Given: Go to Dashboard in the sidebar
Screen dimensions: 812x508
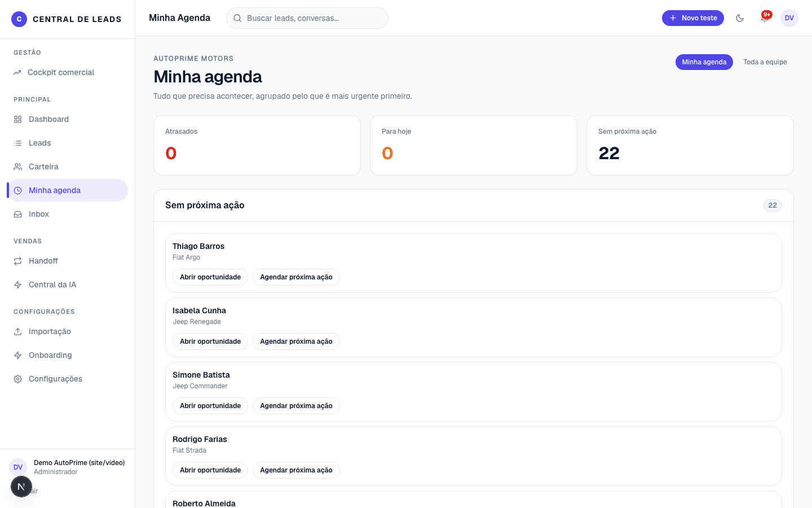Looking at the screenshot, I should (x=68, y=119).
